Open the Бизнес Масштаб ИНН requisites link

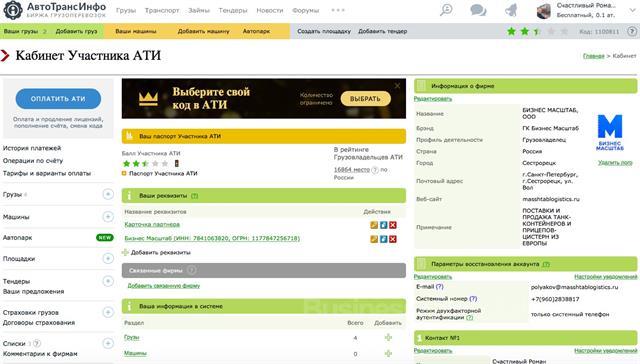coord(212,238)
